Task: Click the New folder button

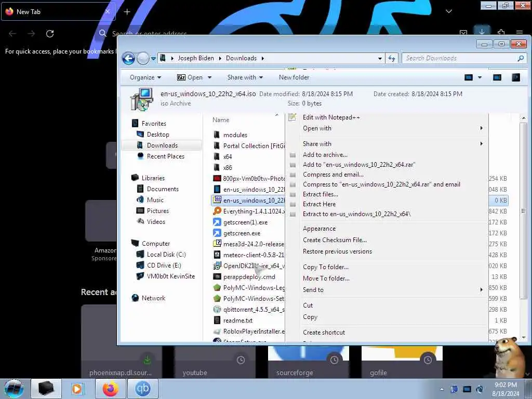Action: pyautogui.click(x=294, y=78)
